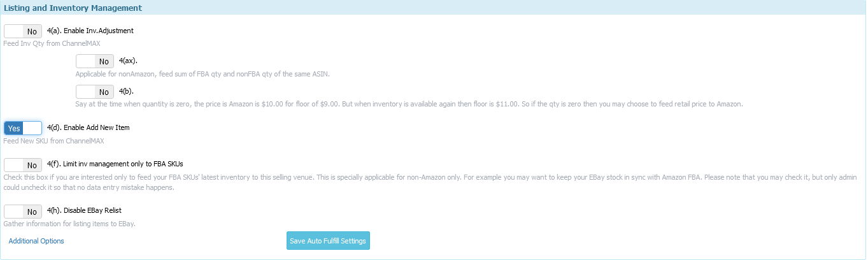Turn on the 4(b) toggle switch
The height and width of the screenshot is (260, 868).
point(95,92)
